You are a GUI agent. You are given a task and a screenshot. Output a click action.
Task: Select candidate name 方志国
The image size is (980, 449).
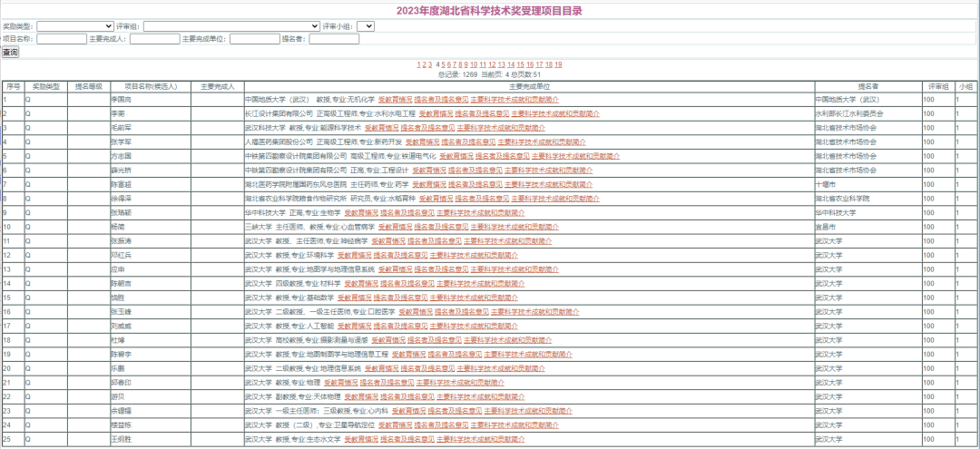coord(122,155)
